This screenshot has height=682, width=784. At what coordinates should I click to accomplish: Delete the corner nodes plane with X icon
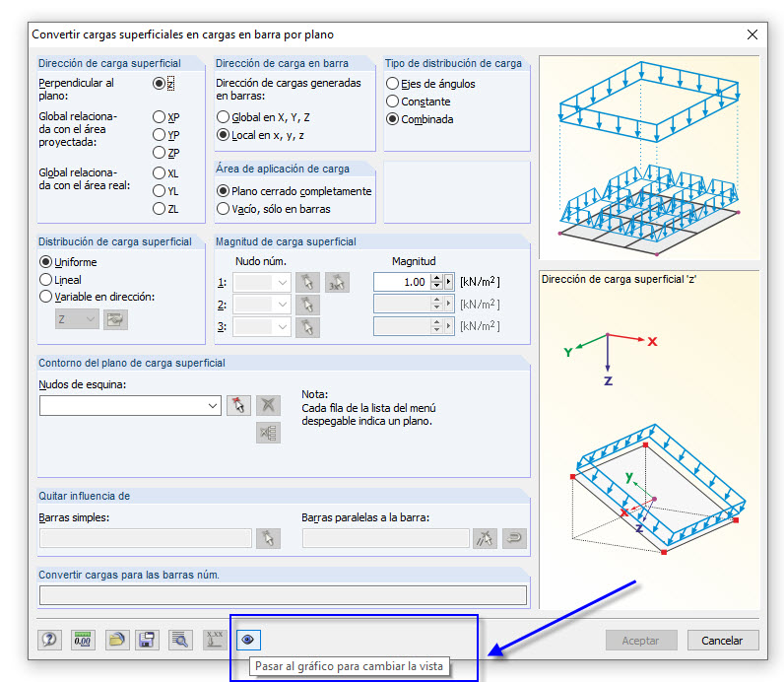(x=268, y=405)
